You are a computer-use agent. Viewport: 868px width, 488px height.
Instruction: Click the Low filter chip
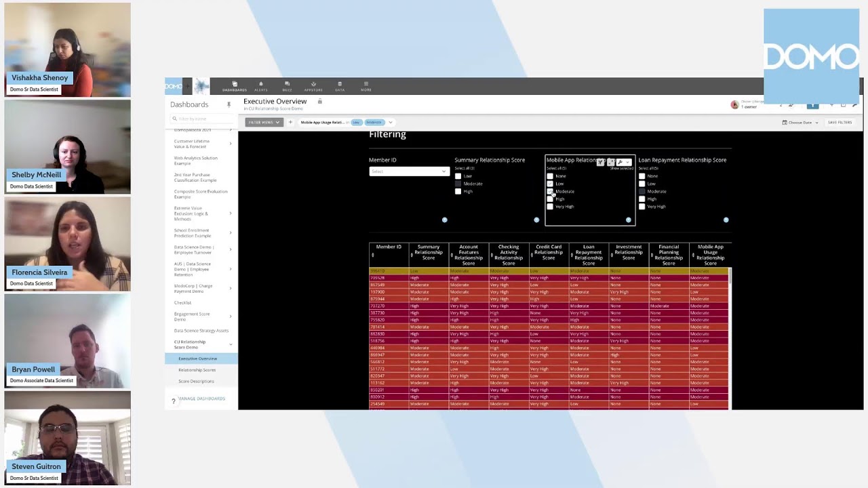(356, 122)
